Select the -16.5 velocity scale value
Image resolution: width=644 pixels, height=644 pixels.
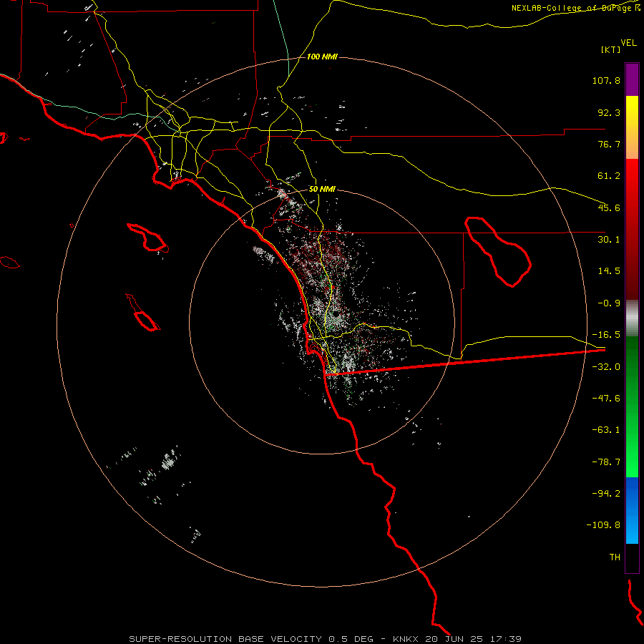(606, 335)
